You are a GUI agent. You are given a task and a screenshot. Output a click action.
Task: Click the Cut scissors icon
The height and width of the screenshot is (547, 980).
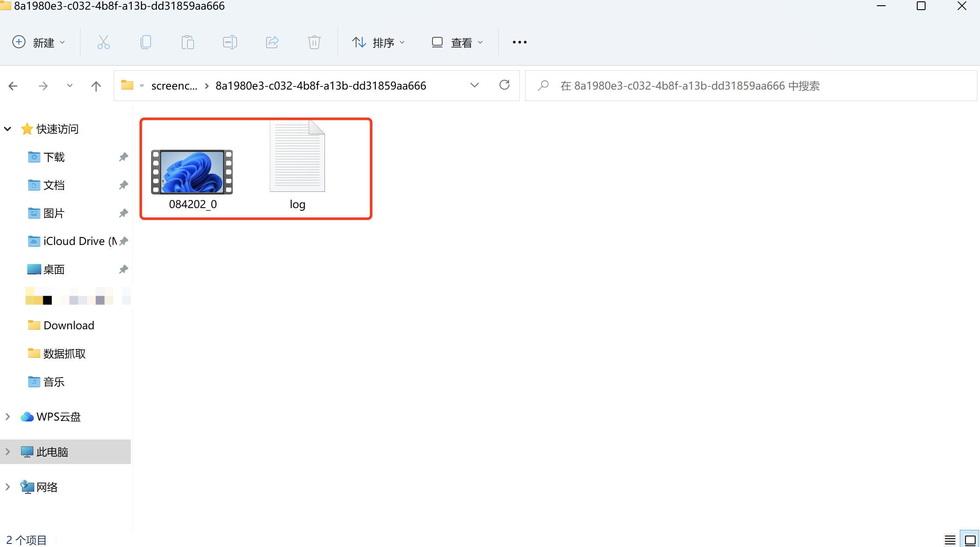[x=103, y=42]
